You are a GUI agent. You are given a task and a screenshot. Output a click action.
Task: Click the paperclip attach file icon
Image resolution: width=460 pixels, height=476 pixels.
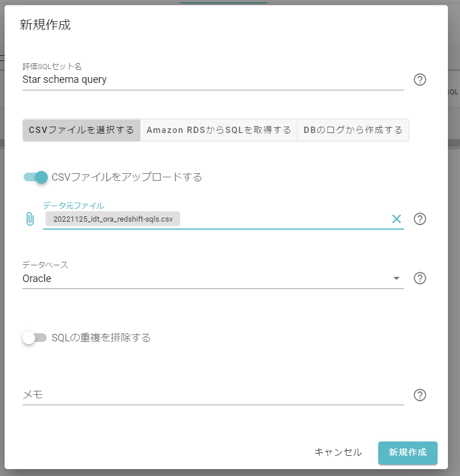30,219
